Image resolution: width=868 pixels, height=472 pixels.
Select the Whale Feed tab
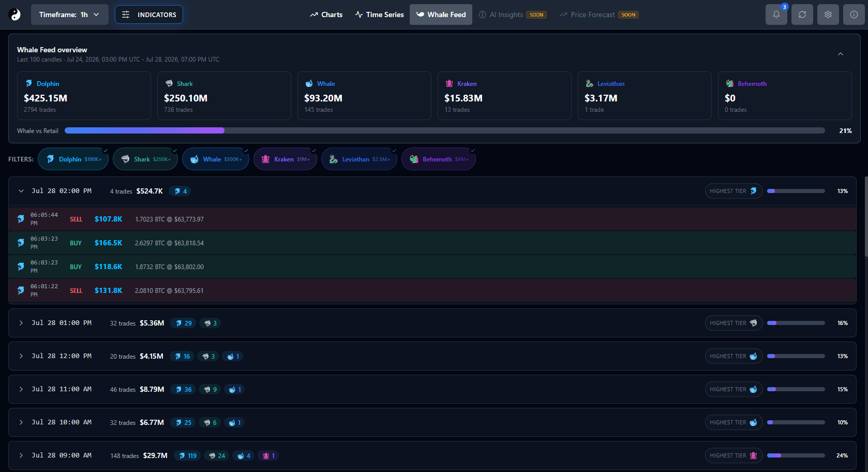point(441,14)
